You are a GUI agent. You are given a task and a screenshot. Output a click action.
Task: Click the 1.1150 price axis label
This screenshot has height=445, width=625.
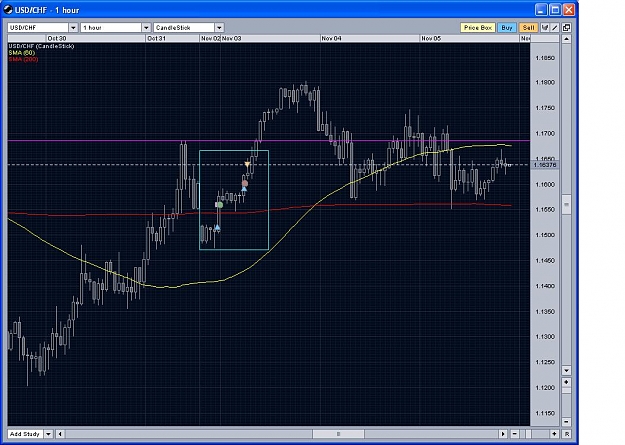click(545, 413)
